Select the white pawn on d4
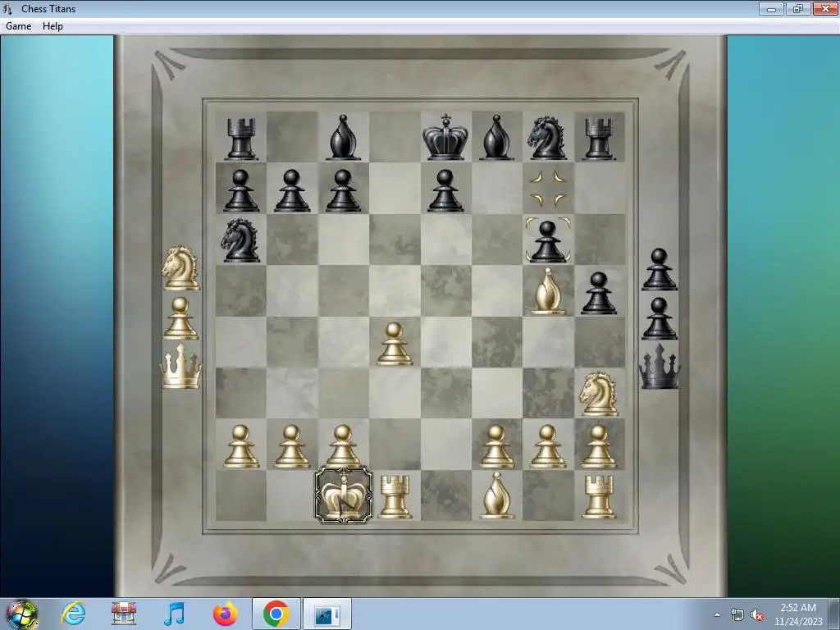Screen dimensions: 840x630 pos(395,344)
